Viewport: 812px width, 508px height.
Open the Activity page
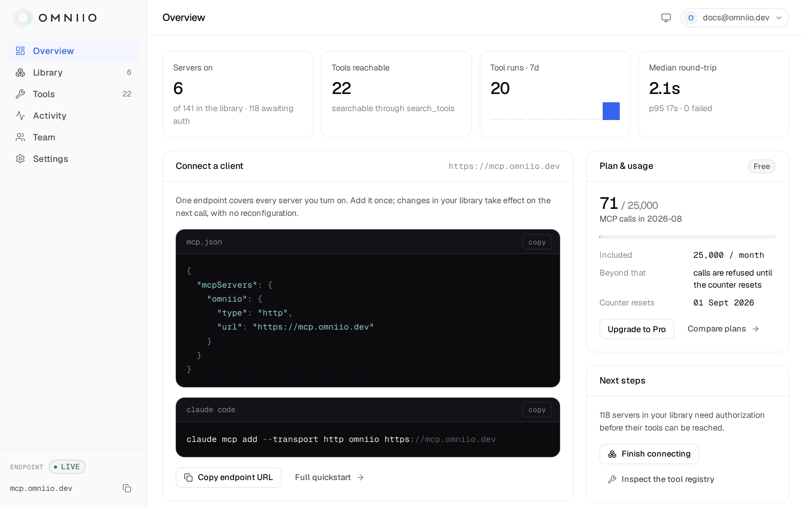[73, 116]
